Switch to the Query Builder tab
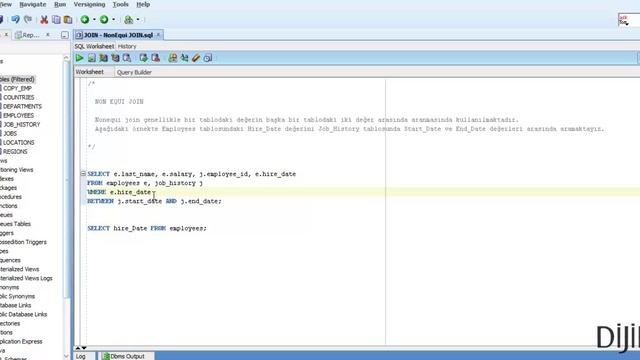640x360 pixels. 134,72
